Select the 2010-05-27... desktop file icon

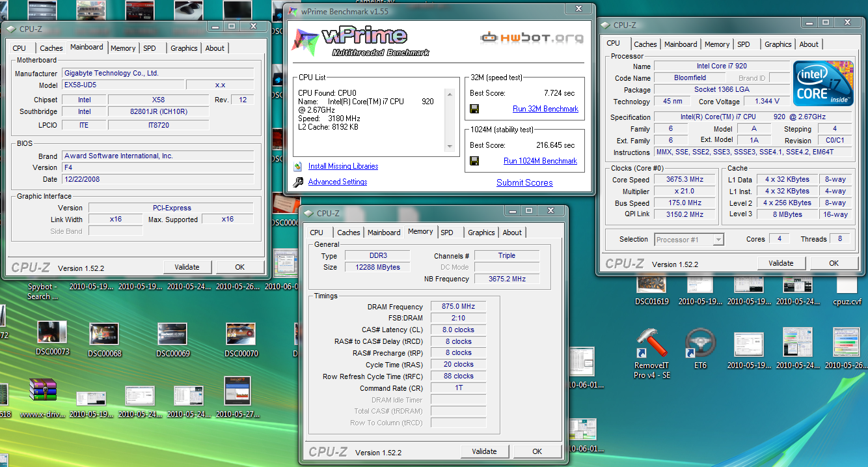click(237, 397)
